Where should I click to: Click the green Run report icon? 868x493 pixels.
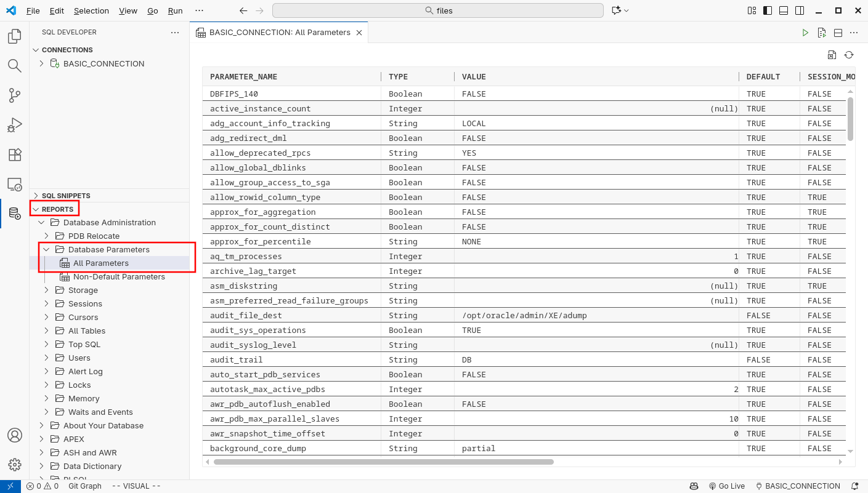click(805, 33)
